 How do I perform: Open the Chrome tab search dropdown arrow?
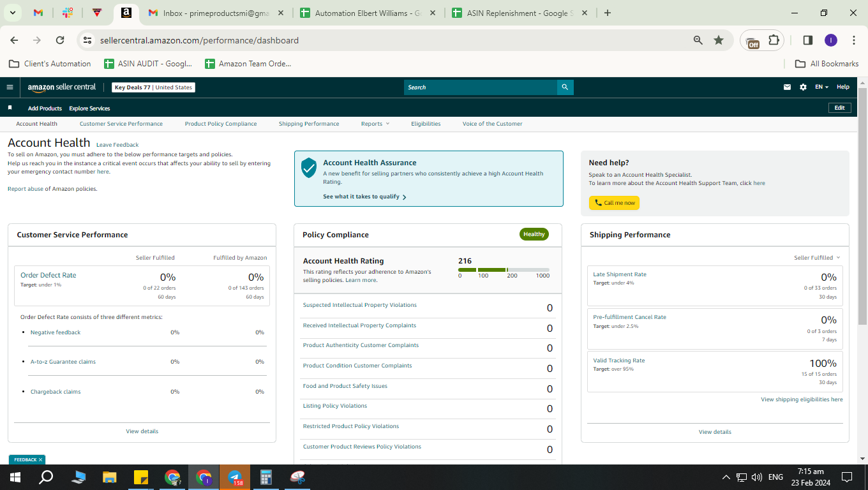pos(13,13)
